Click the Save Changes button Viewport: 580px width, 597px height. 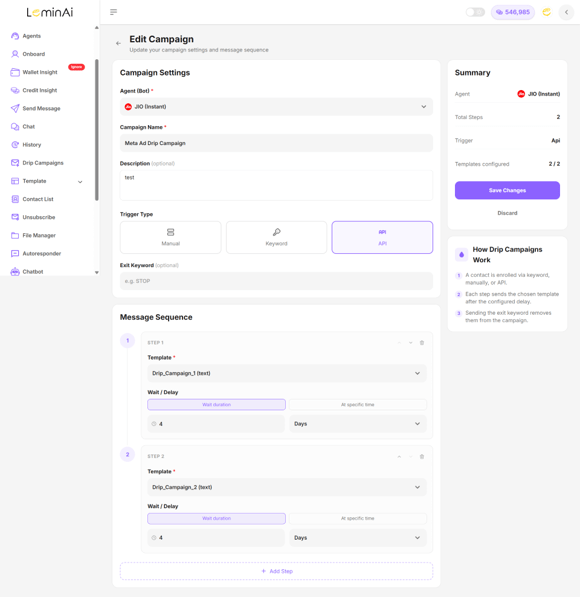507,190
